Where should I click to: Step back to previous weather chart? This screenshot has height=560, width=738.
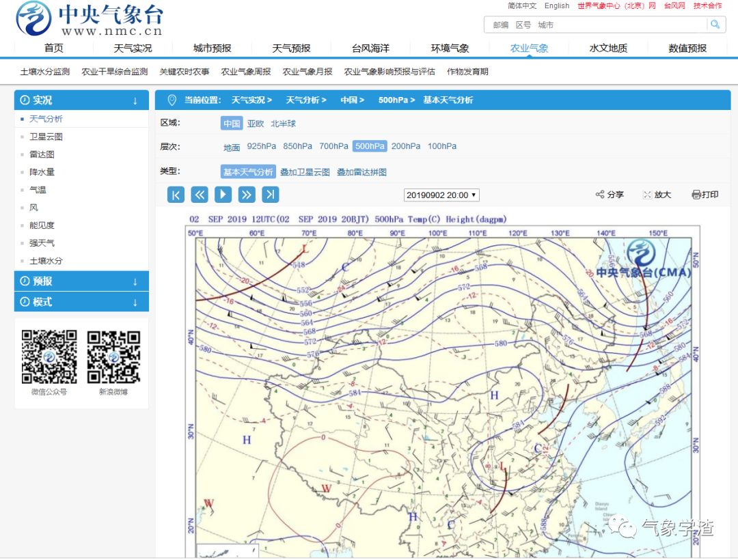200,195
